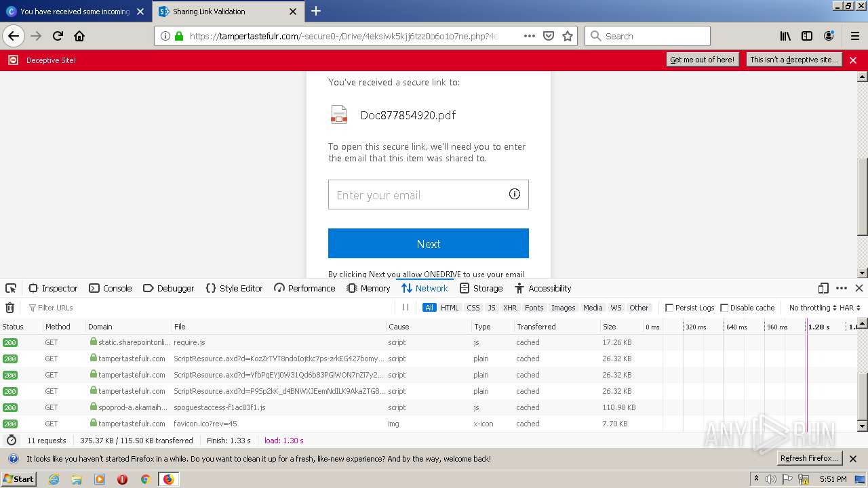868x488 pixels.
Task: Open the HAR dropdown menu
Action: pyautogui.click(x=850, y=308)
